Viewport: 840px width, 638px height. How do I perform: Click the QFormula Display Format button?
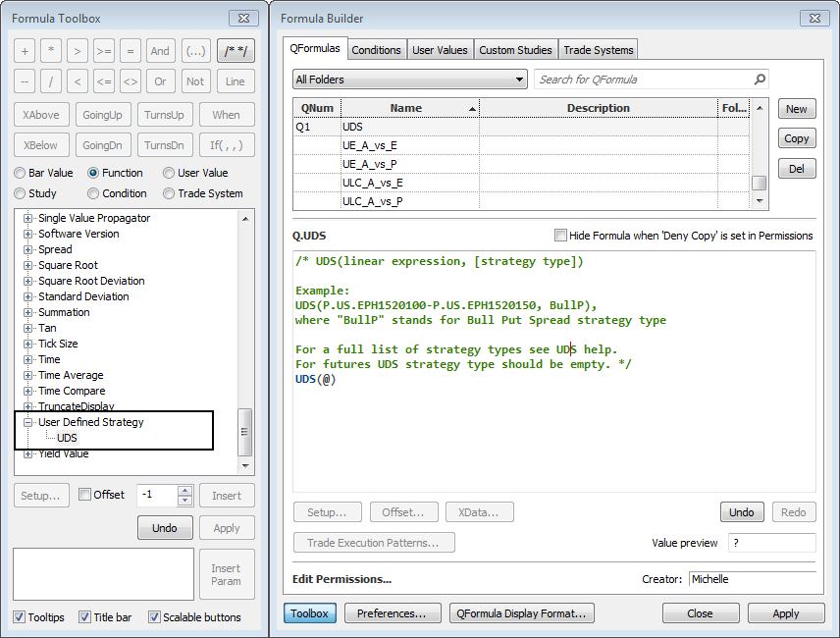(x=522, y=613)
